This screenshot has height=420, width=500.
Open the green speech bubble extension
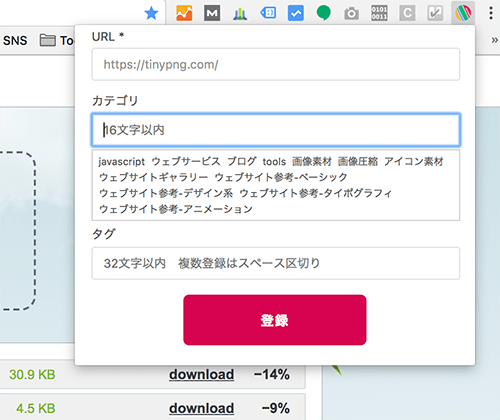pyautogui.click(x=323, y=13)
